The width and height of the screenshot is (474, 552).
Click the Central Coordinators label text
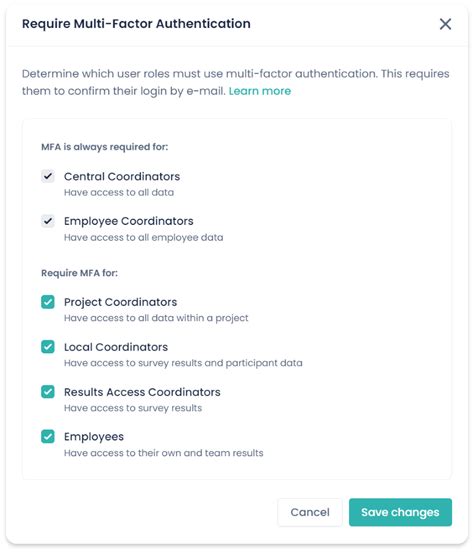coord(122,176)
